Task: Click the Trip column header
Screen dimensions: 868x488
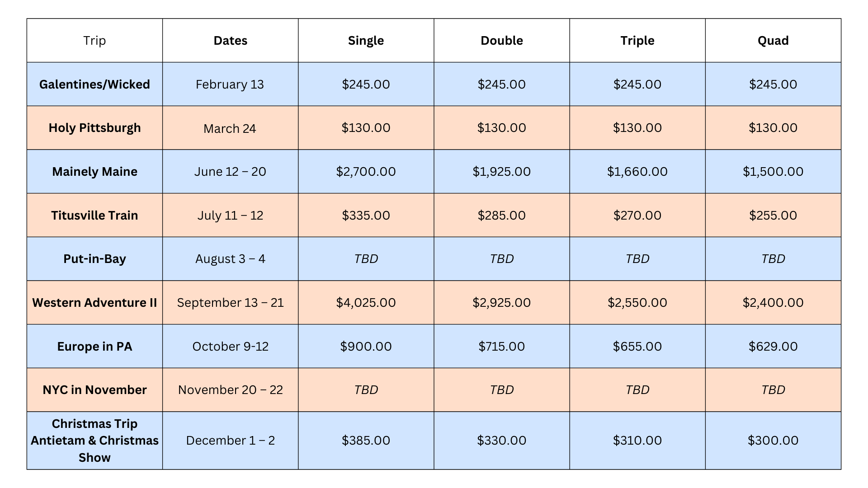Action: coord(94,41)
